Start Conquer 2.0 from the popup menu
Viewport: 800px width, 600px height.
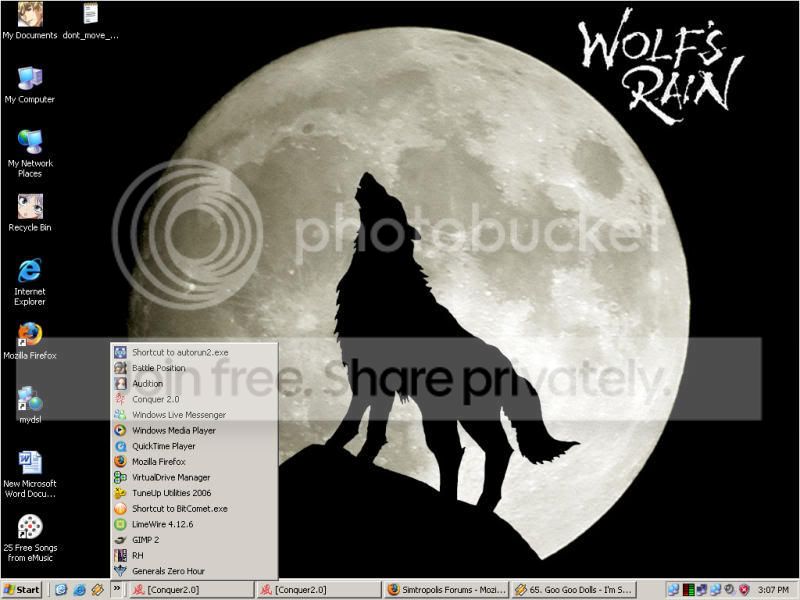[194, 399]
